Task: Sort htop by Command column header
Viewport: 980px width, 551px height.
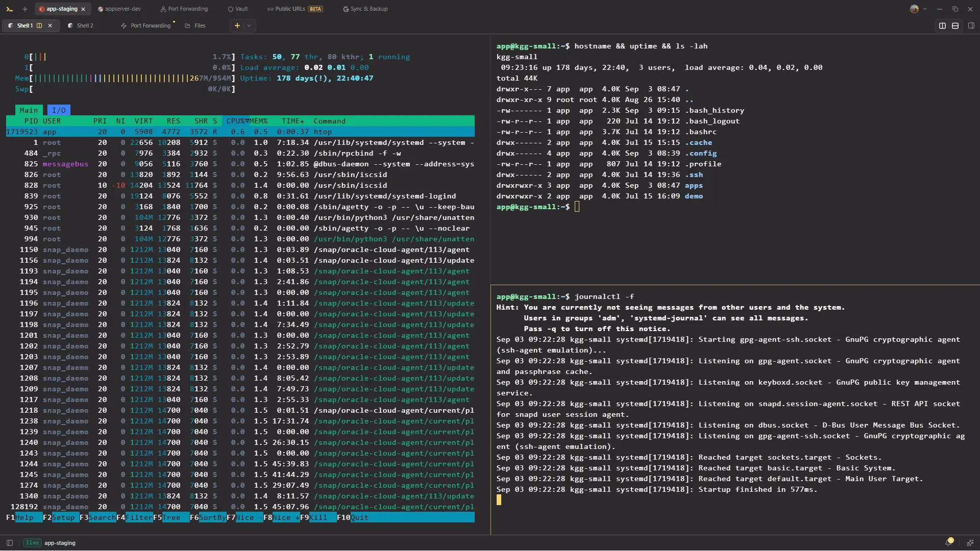Action: click(329, 121)
